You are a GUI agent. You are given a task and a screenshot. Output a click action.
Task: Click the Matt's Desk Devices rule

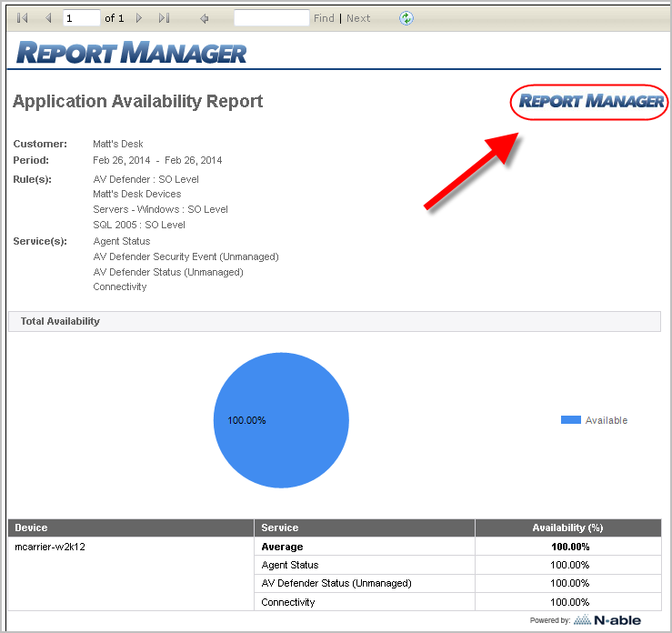click(137, 194)
